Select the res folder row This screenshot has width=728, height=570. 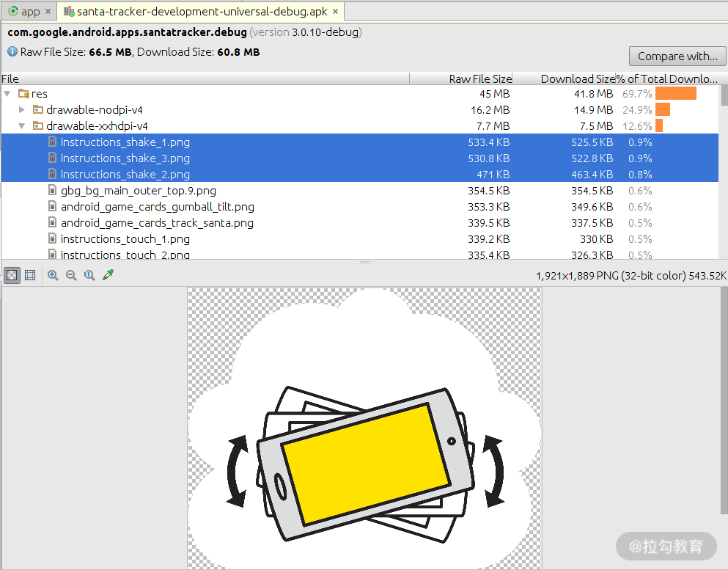[x=360, y=94]
